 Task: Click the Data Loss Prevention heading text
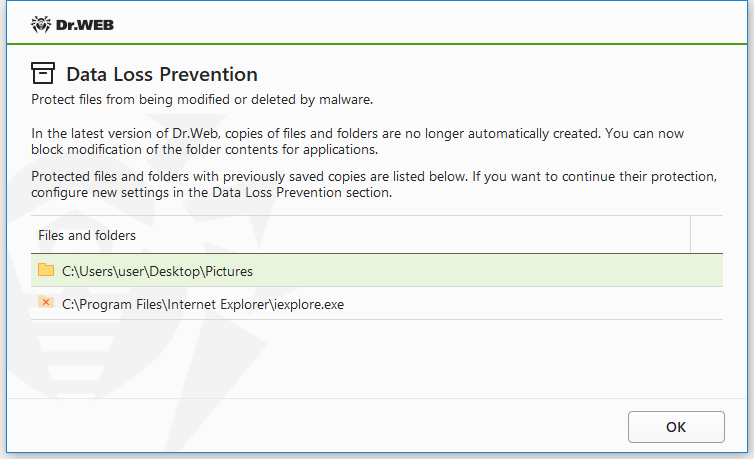(162, 74)
